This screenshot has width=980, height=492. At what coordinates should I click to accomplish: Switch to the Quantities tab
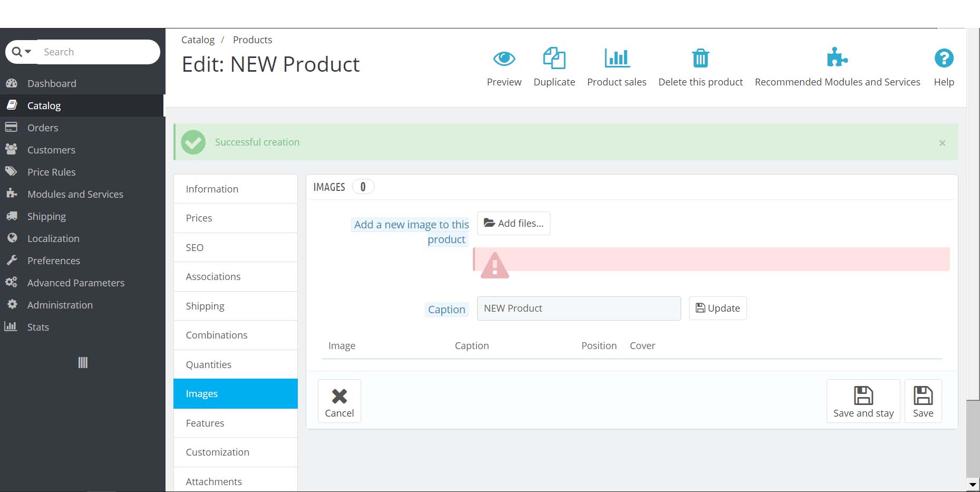236,364
